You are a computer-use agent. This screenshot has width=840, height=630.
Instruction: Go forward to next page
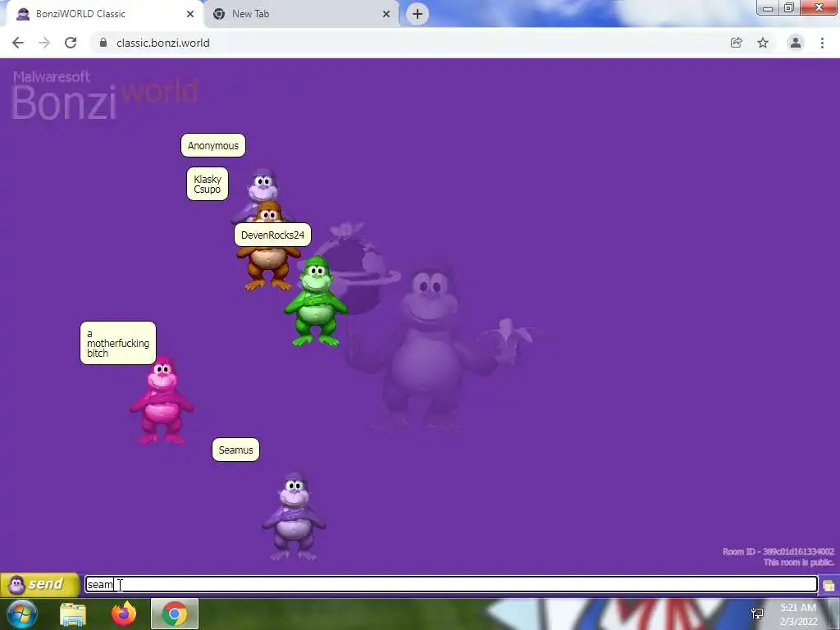tap(44, 43)
